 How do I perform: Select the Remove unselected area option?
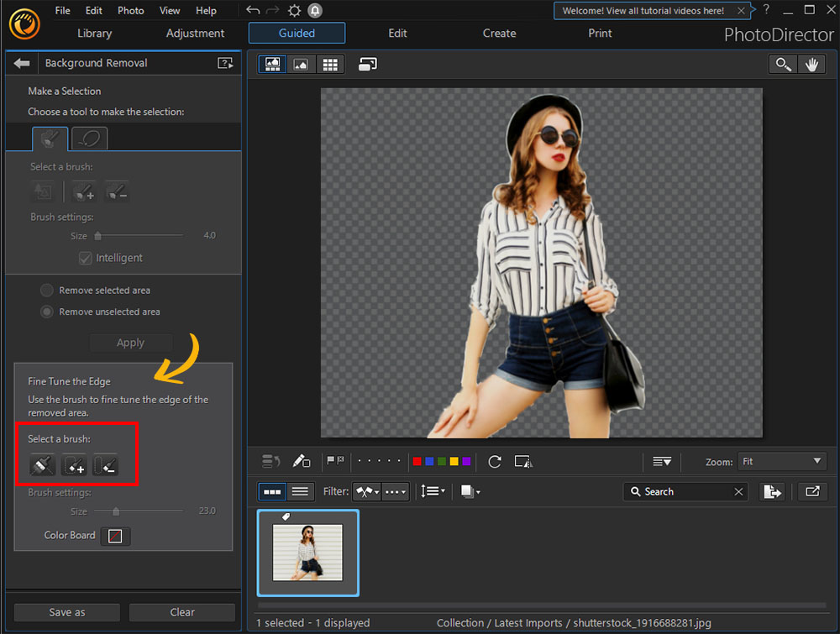click(x=46, y=312)
